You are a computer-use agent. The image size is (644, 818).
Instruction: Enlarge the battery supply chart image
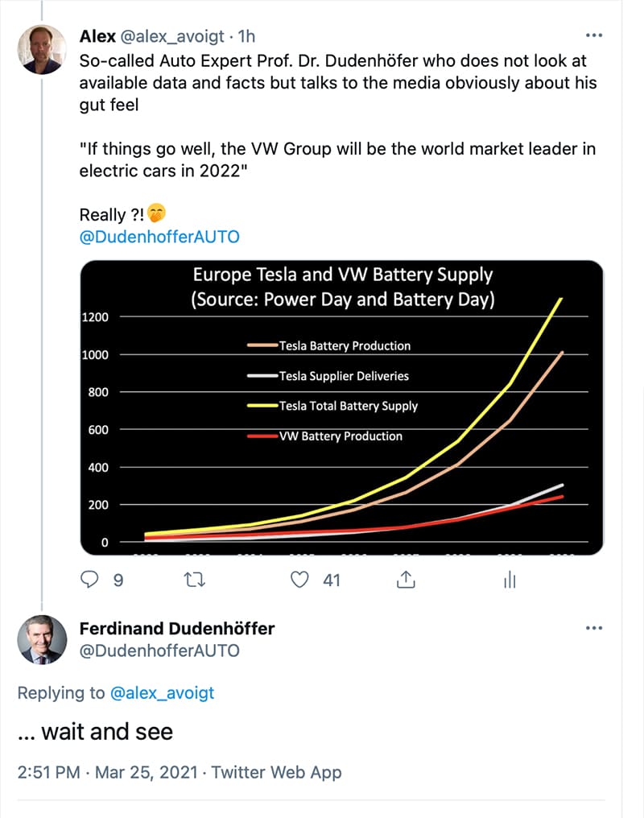click(x=341, y=407)
